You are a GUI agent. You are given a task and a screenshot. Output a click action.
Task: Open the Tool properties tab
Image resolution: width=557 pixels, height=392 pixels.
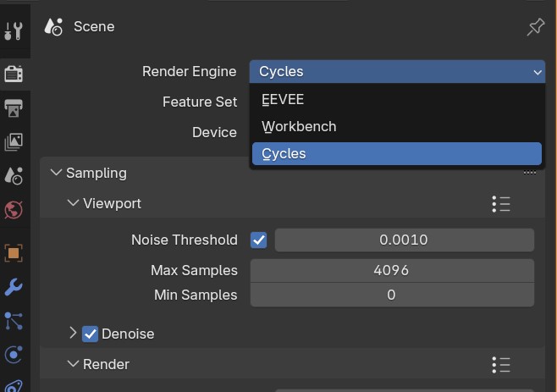coord(14,30)
